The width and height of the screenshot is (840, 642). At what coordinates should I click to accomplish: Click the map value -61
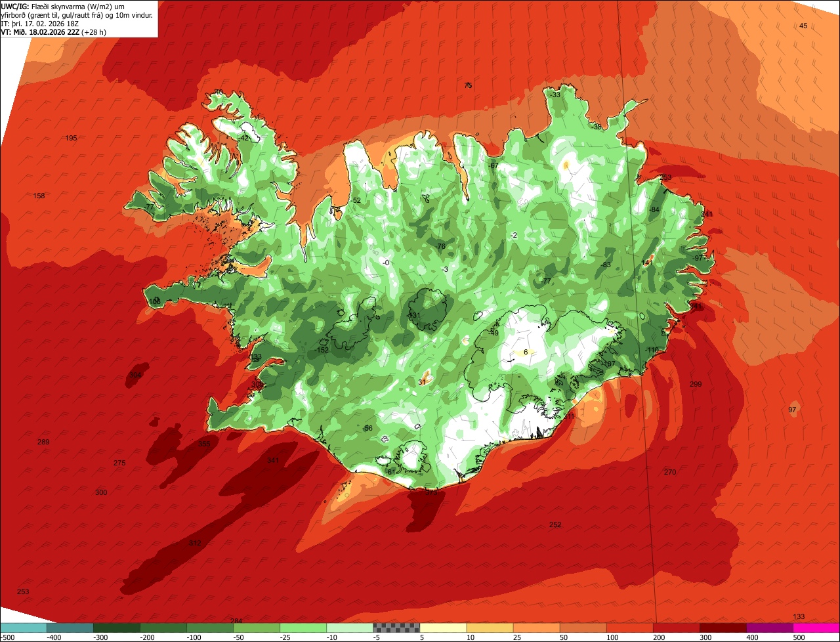[x=391, y=472]
